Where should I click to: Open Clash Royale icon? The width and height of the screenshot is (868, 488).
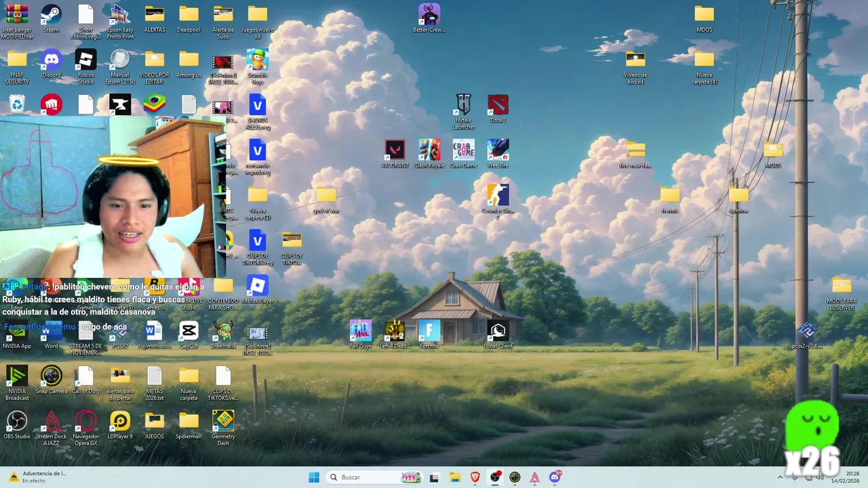coord(429,154)
